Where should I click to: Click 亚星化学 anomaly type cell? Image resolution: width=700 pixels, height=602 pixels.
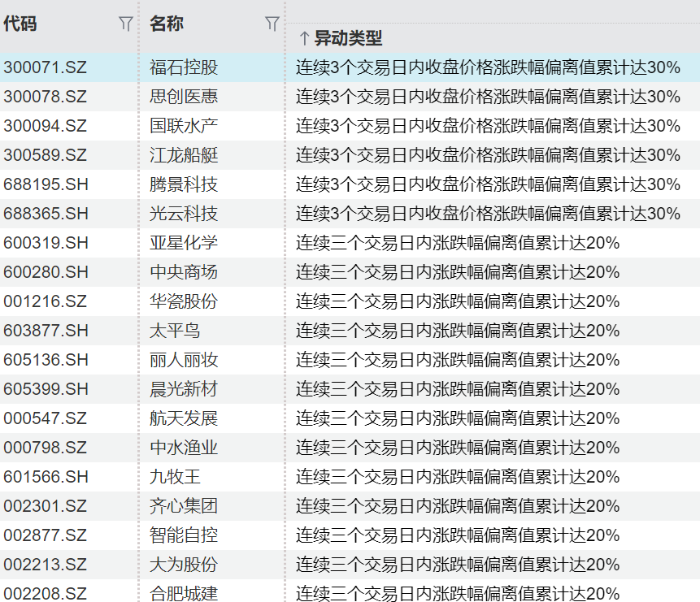click(x=457, y=243)
